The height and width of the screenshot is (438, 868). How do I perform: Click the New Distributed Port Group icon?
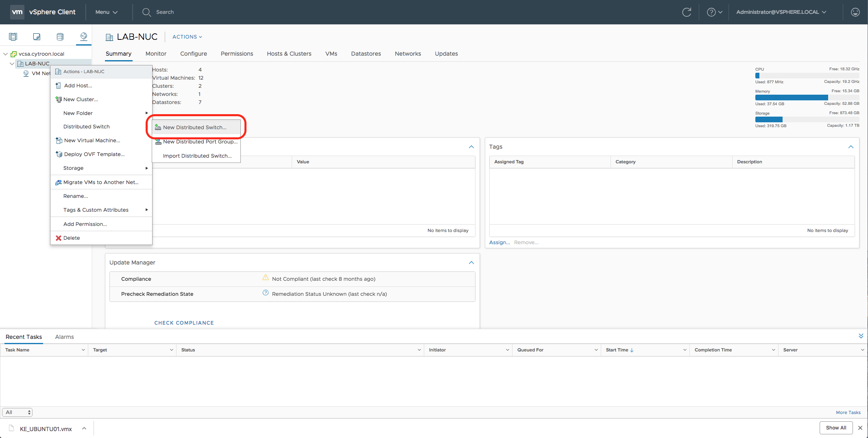(x=158, y=141)
